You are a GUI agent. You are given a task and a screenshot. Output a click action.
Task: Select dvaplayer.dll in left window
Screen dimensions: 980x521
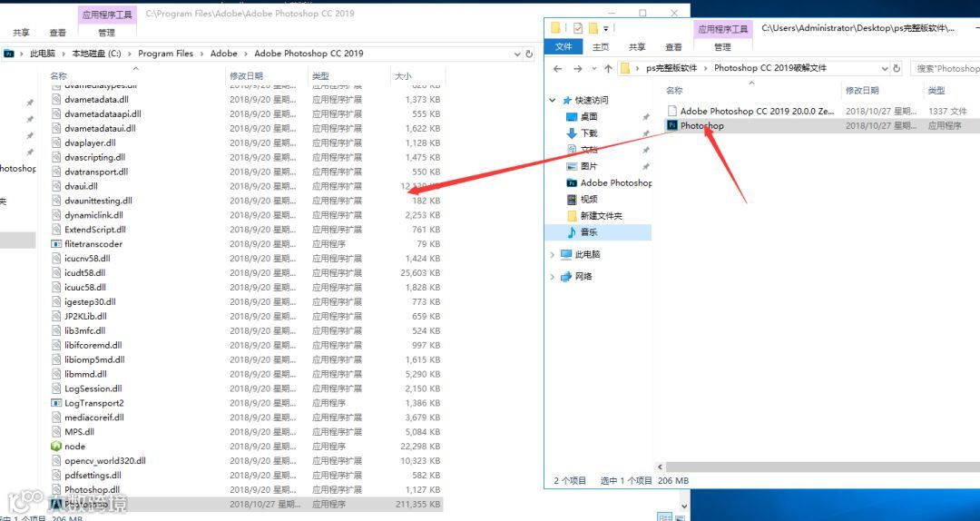pyautogui.click(x=90, y=143)
